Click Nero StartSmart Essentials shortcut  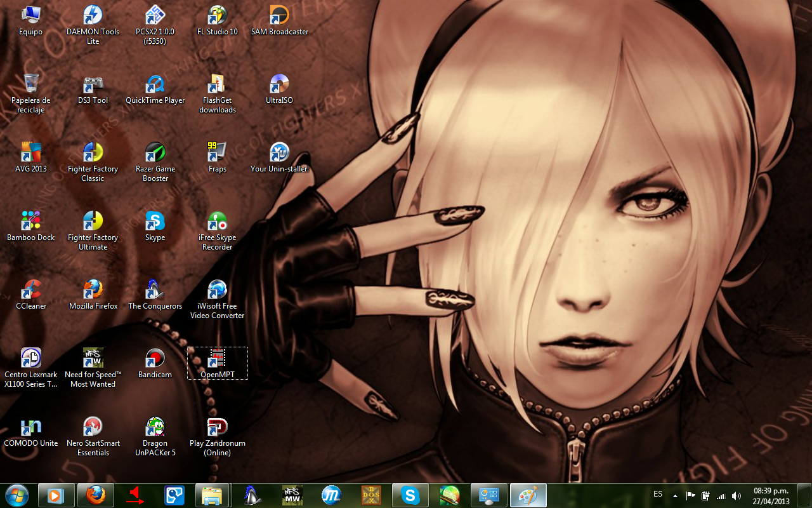[x=93, y=436]
